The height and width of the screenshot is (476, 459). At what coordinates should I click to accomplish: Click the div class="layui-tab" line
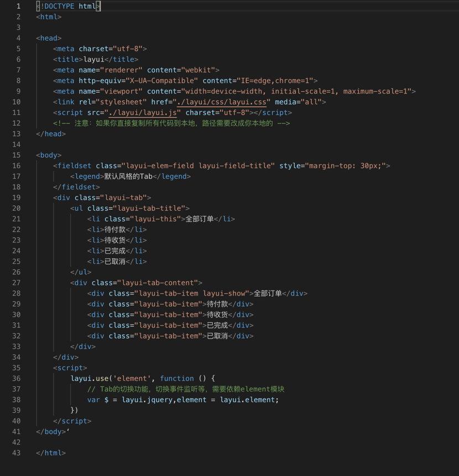tap(102, 198)
